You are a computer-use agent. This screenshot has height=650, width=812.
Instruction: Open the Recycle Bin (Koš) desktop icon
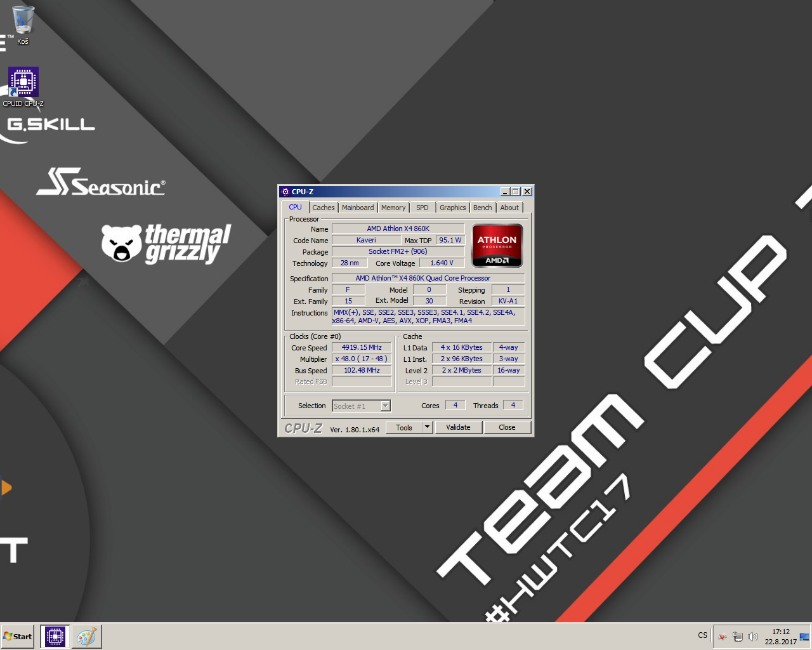(23, 24)
